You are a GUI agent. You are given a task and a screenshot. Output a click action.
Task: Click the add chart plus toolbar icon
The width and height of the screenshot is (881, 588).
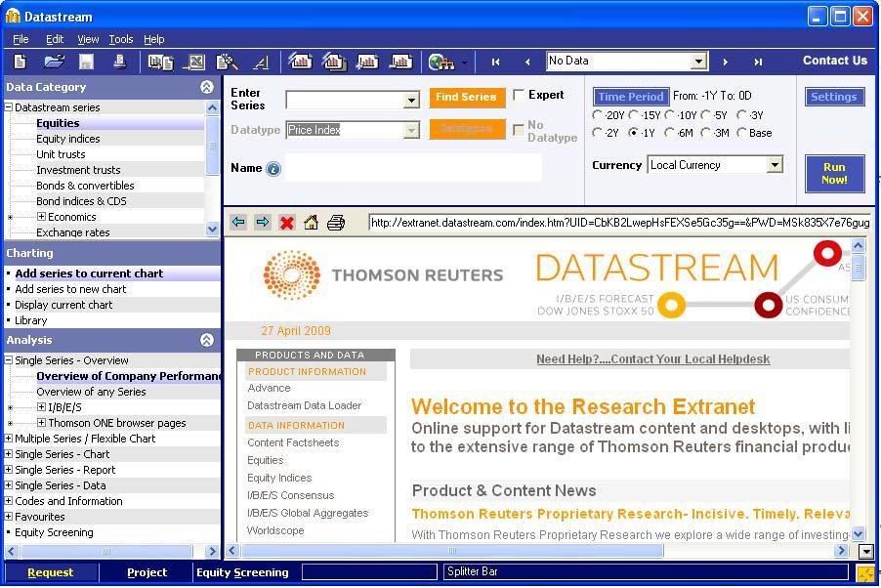tap(367, 62)
